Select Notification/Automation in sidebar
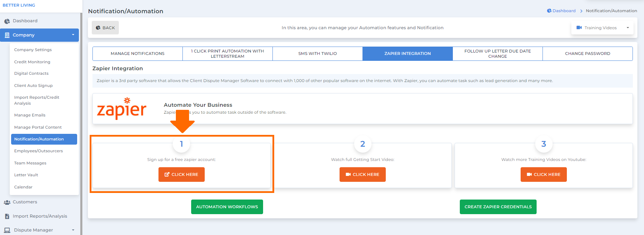The width and height of the screenshot is (644, 235). [x=44, y=139]
